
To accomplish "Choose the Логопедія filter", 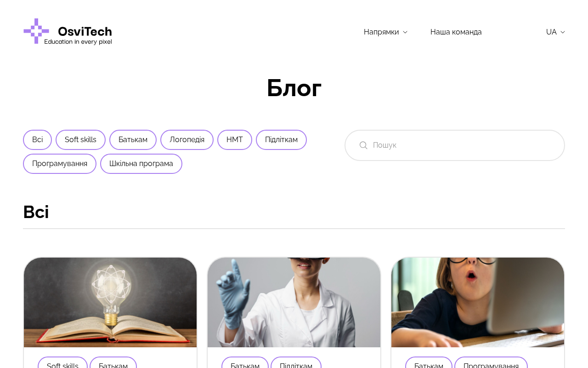I will pos(187,140).
